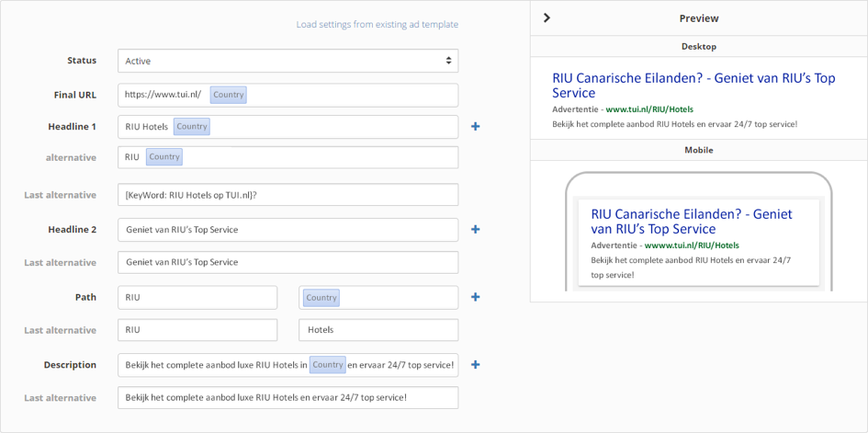Click the Status label

click(82, 61)
